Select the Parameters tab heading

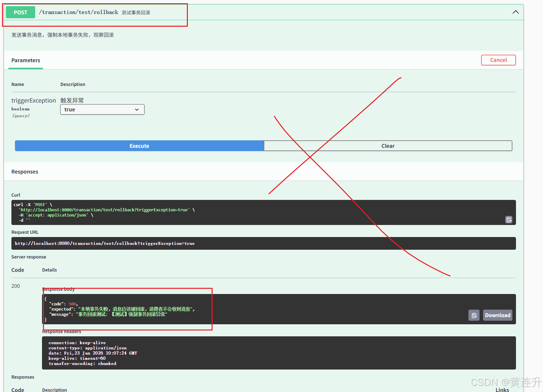tap(26, 60)
